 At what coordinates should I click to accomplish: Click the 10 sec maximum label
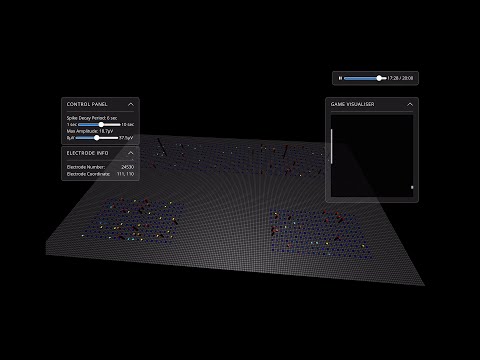click(x=128, y=124)
